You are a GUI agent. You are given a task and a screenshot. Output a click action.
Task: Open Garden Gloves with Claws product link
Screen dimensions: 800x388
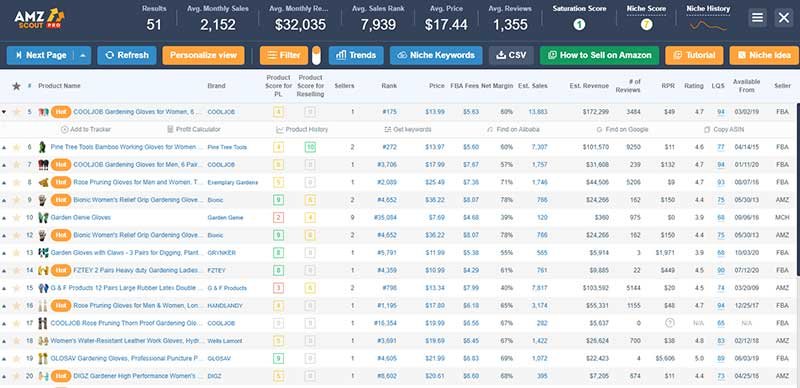[127, 253]
